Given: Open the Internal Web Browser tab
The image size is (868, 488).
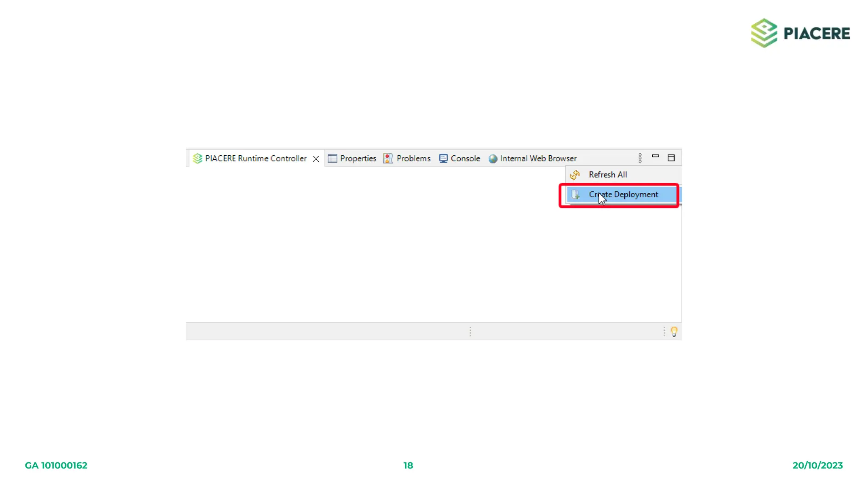Looking at the screenshot, I should 538,158.
